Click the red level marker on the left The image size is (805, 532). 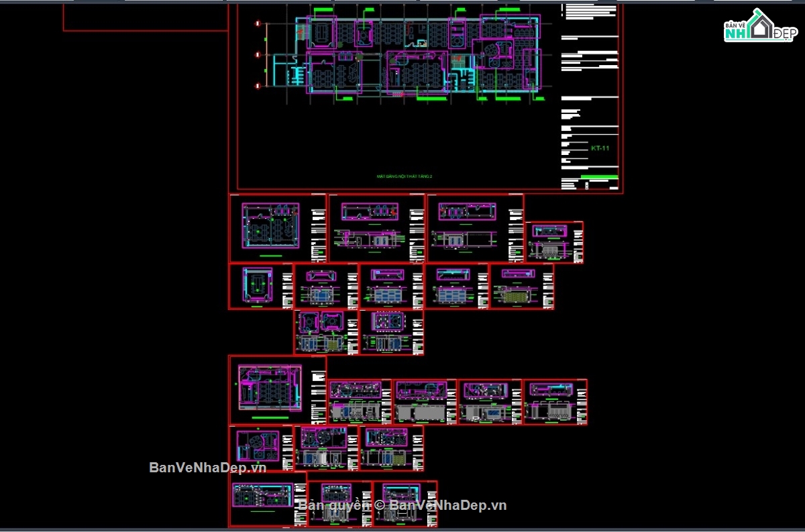click(x=258, y=54)
